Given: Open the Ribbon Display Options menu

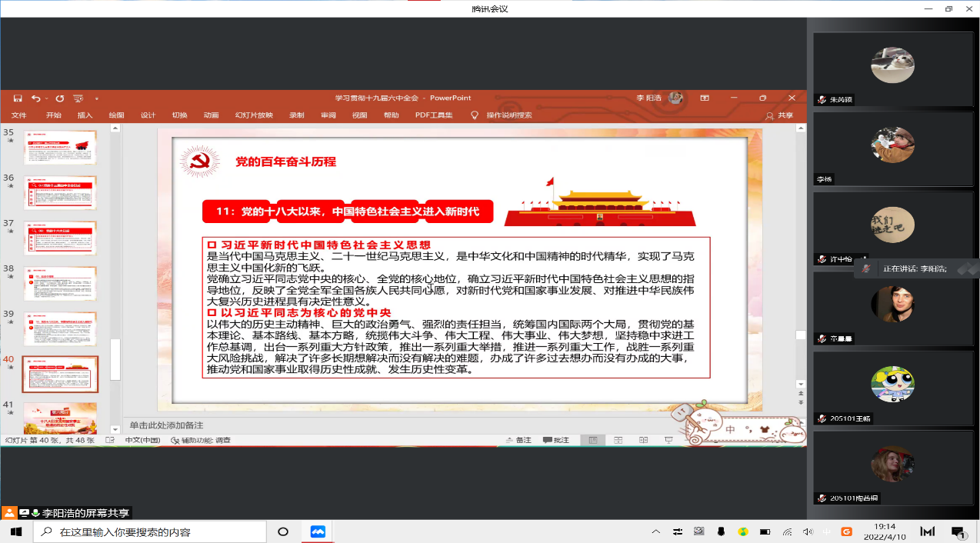Looking at the screenshot, I should (x=704, y=98).
